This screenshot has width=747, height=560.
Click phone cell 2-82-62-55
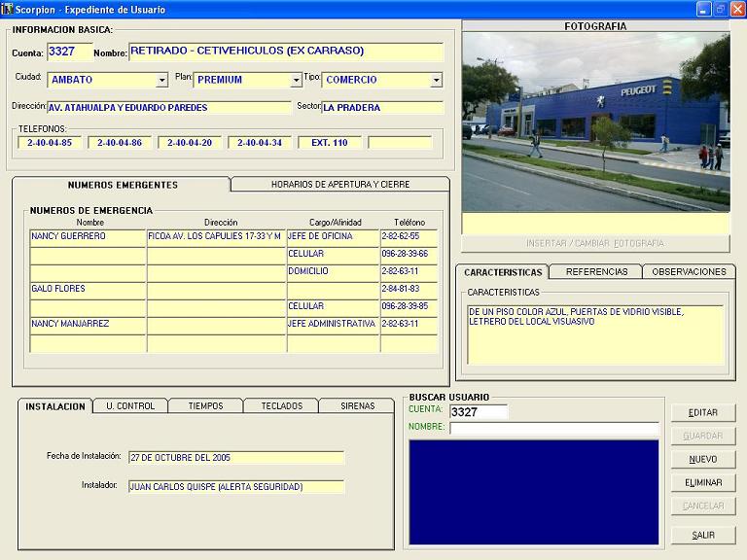tap(409, 236)
